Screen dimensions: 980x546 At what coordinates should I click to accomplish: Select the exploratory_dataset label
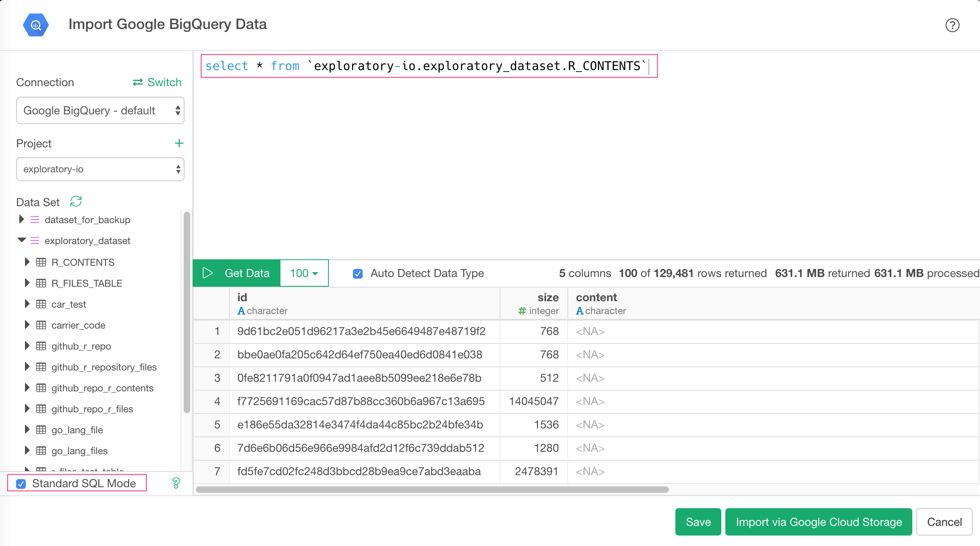87,241
